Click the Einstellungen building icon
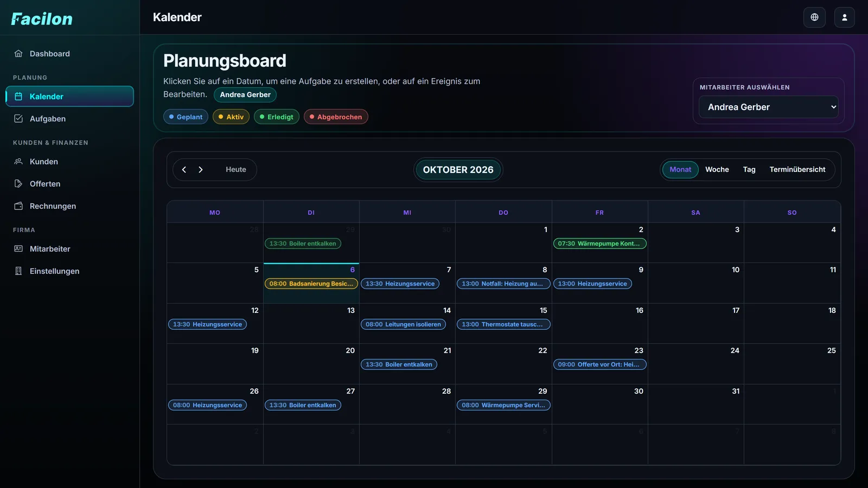This screenshot has width=868, height=488. pyautogui.click(x=18, y=271)
